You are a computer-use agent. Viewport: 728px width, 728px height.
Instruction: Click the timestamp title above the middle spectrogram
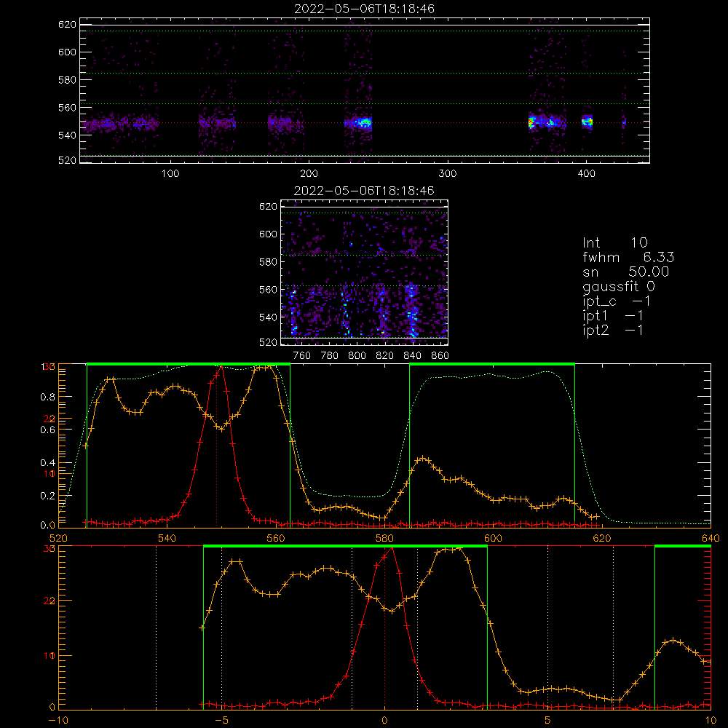365,191
